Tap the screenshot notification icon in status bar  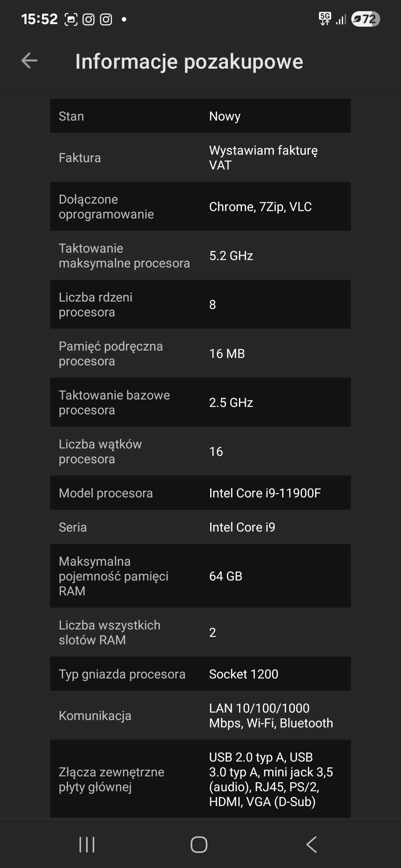[x=71, y=19]
